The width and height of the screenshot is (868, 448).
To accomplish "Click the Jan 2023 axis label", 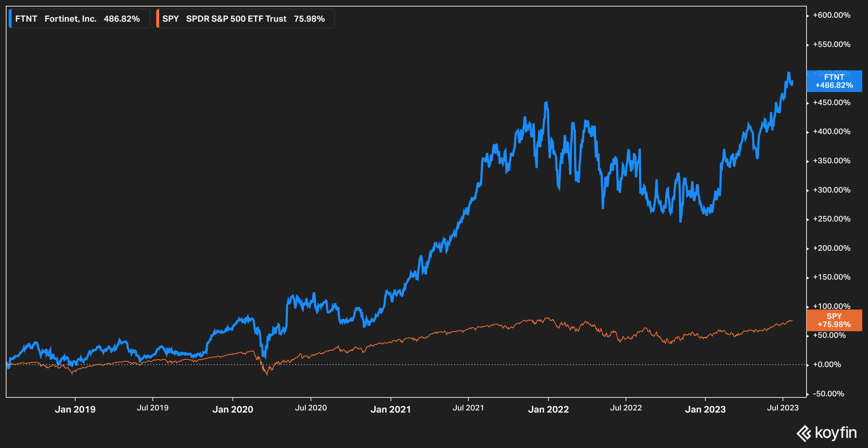I will point(705,409).
